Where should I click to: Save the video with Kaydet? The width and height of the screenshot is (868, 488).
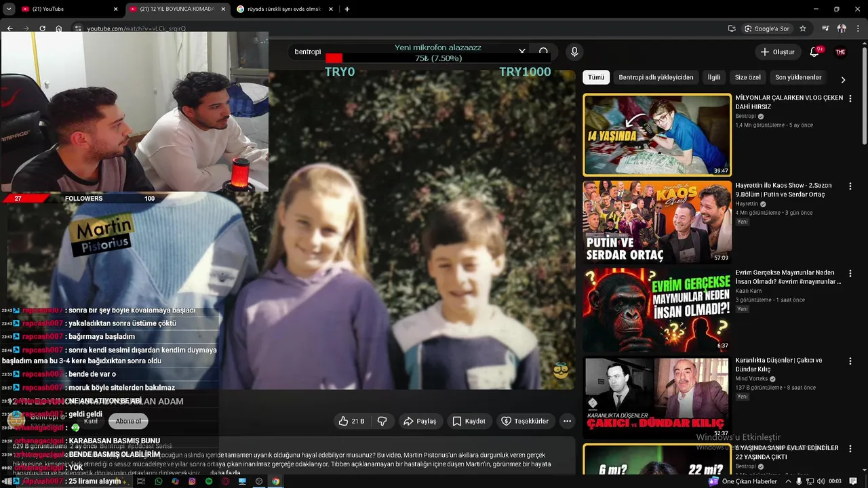coord(469,421)
